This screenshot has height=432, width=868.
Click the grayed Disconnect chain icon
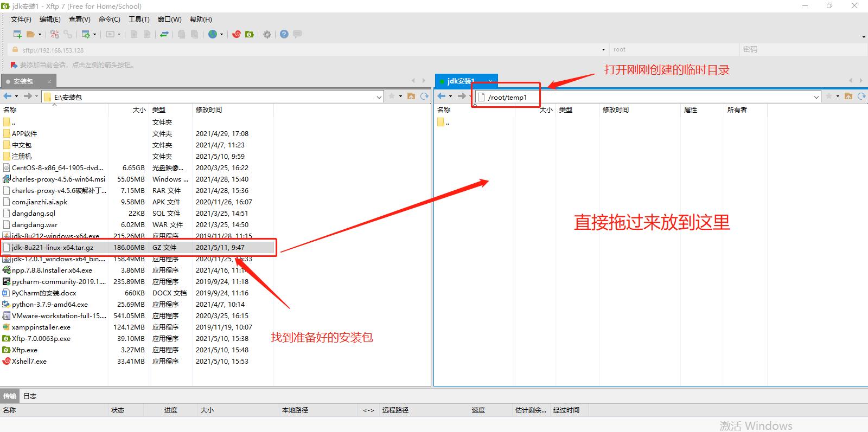pos(68,34)
